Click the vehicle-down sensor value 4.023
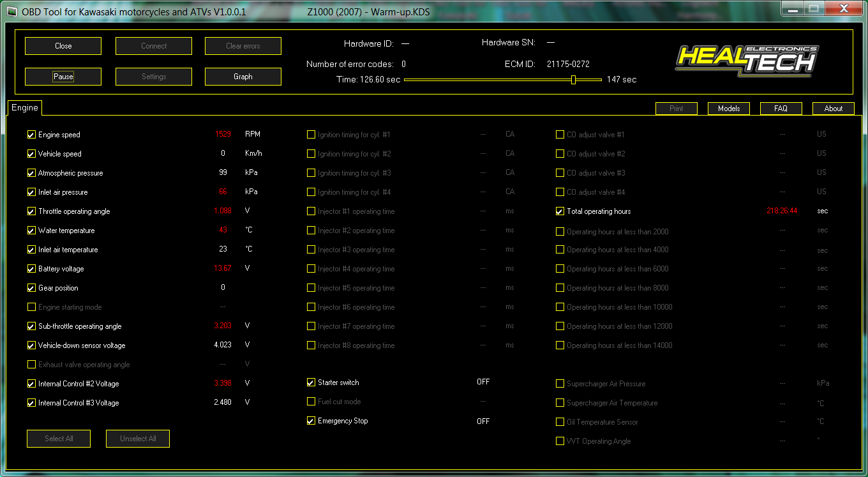Viewport: 868px width, 477px height. click(x=223, y=345)
